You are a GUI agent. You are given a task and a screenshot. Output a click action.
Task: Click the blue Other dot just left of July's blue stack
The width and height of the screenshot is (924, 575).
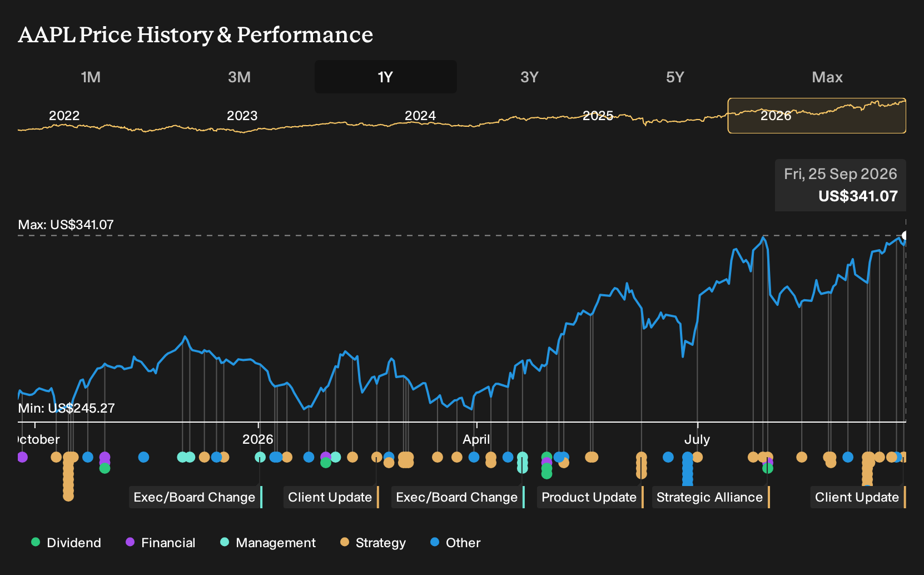pyautogui.click(x=668, y=457)
